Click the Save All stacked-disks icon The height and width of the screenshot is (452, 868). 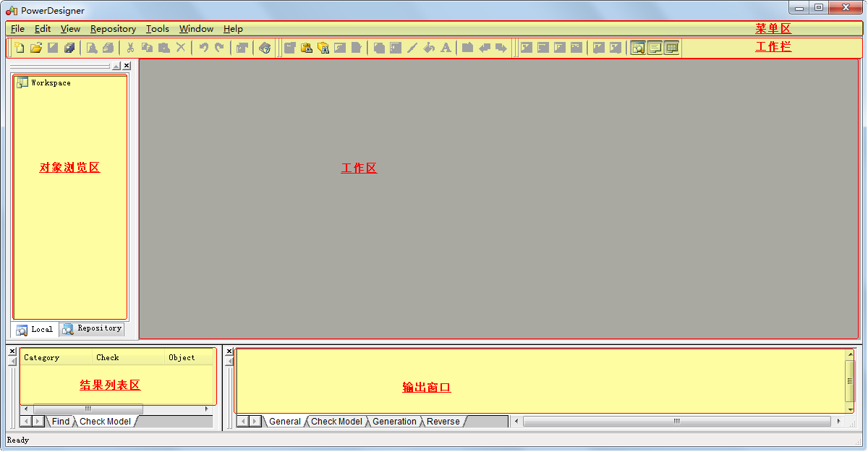(x=69, y=48)
